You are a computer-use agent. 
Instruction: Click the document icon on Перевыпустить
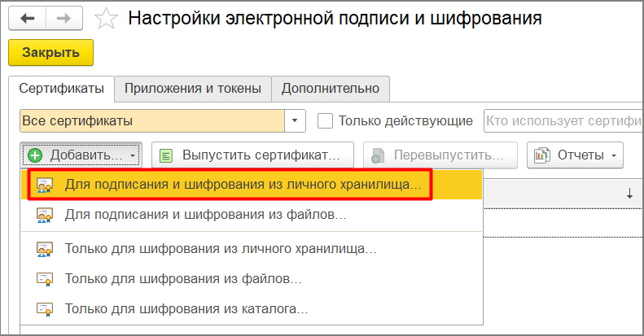click(x=378, y=155)
